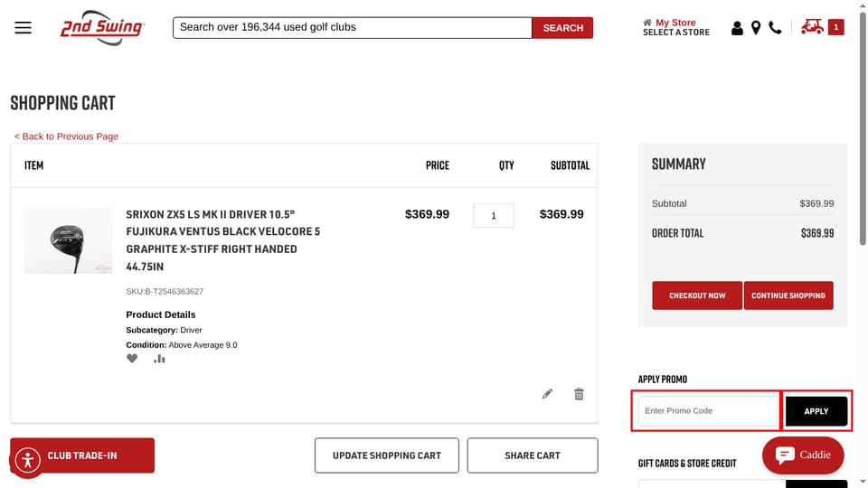This screenshot has width=868, height=488.
Task: Apply the promo code
Action: (x=816, y=411)
